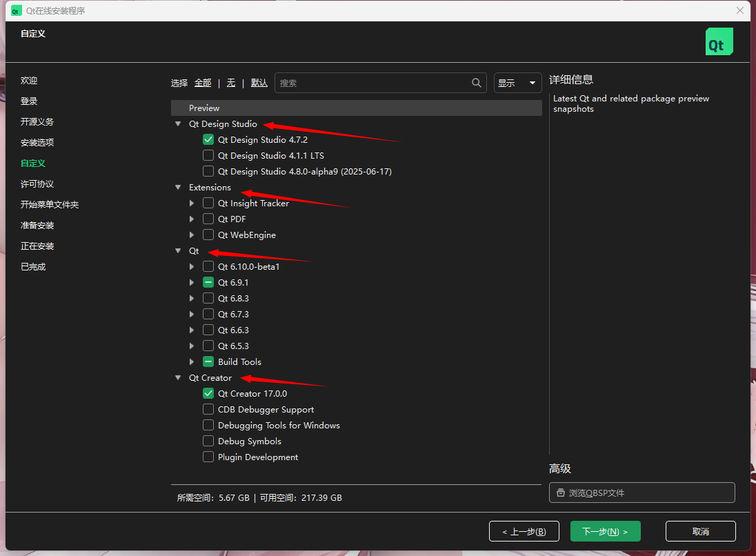The height and width of the screenshot is (556, 756).
Task: Toggle the Qt 6.9.1 checkbox
Action: (208, 283)
